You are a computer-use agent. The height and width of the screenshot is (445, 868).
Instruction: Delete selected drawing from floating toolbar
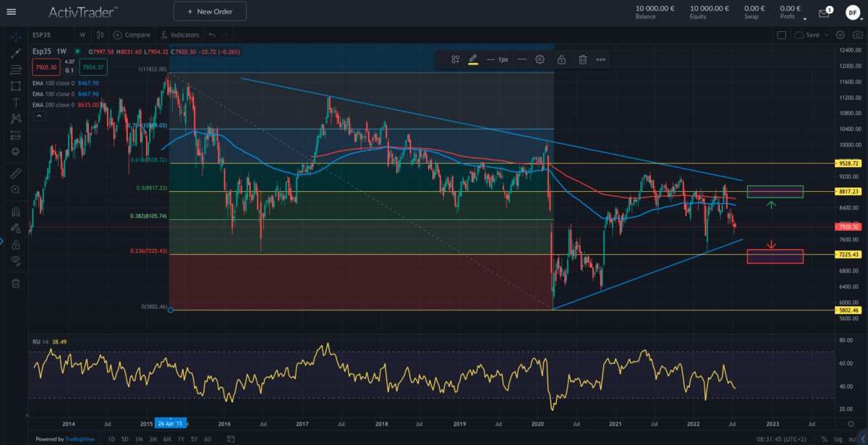click(x=582, y=59)
